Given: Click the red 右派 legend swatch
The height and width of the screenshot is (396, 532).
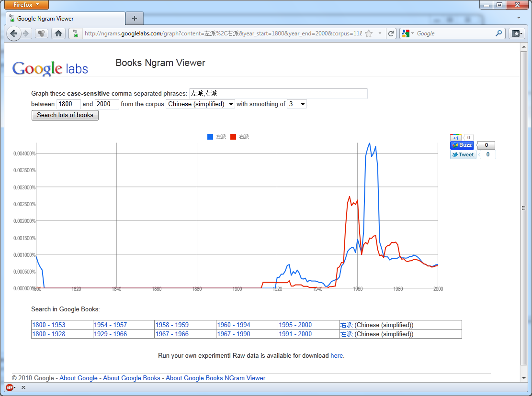Looking at the screenshot, I should point(233,137).
